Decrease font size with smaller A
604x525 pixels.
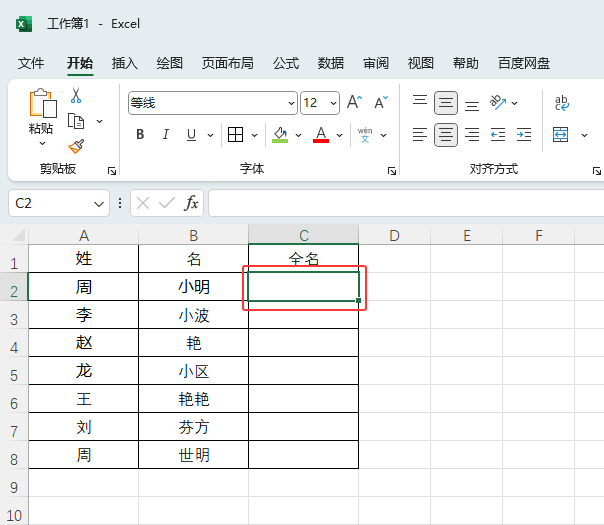(x=381, y=102)
